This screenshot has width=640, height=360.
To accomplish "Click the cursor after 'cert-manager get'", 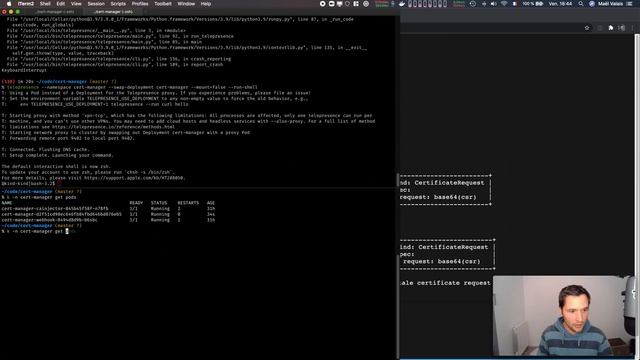I will [67, 231].
